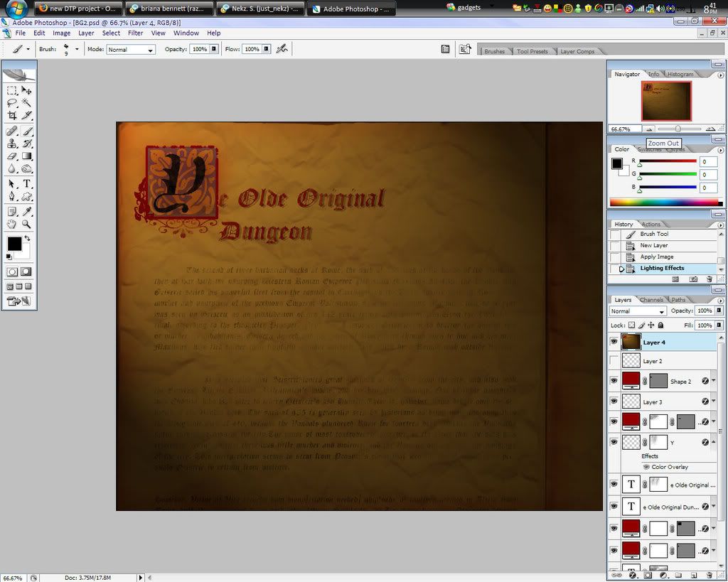This screenshot has width=728, height=582.
Task: Select the Zoom magnifier tool
Action: point(26,224)
